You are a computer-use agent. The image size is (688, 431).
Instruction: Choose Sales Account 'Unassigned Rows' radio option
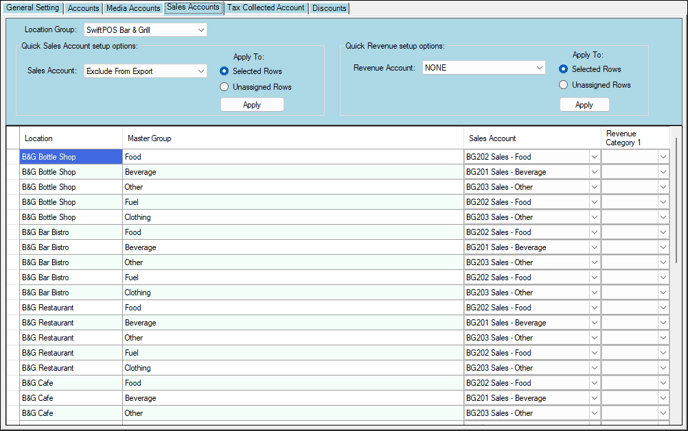coord(224,87)
